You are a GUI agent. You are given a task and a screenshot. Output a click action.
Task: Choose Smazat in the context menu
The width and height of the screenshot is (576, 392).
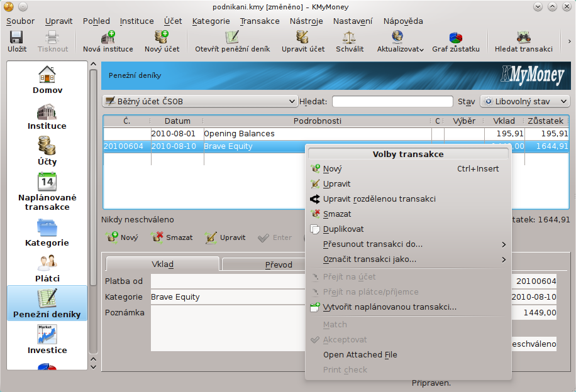tap(408, 214)
